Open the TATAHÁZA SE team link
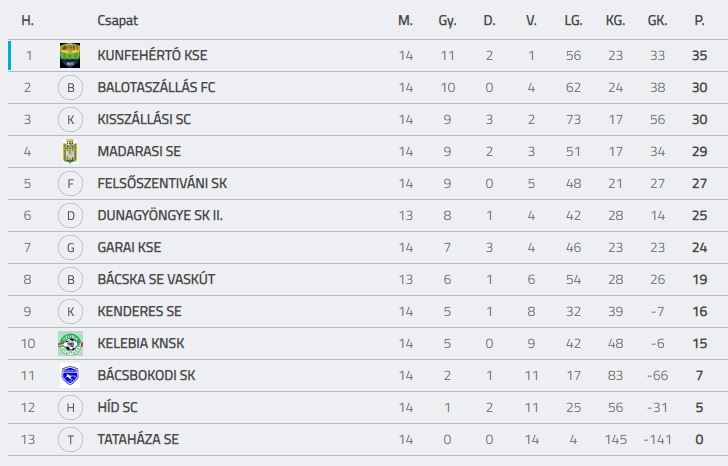 [138, 439]
